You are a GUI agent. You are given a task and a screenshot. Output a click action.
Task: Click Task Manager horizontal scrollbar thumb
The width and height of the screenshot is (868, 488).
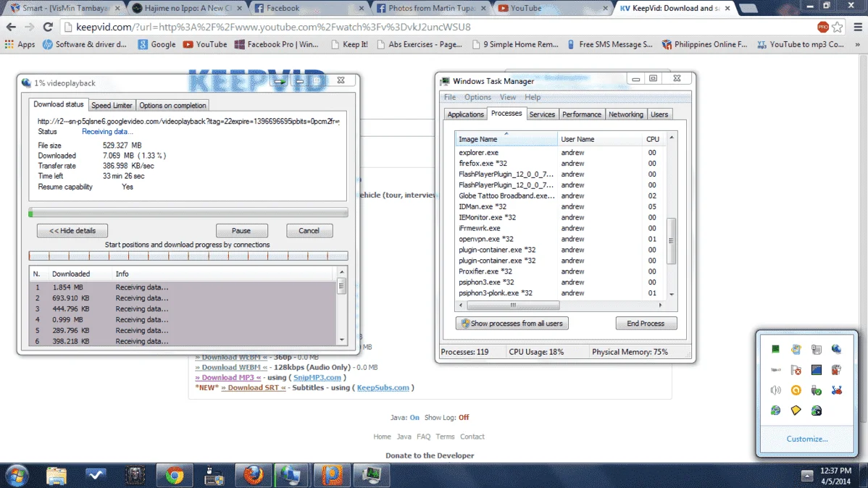click(512, 305)
